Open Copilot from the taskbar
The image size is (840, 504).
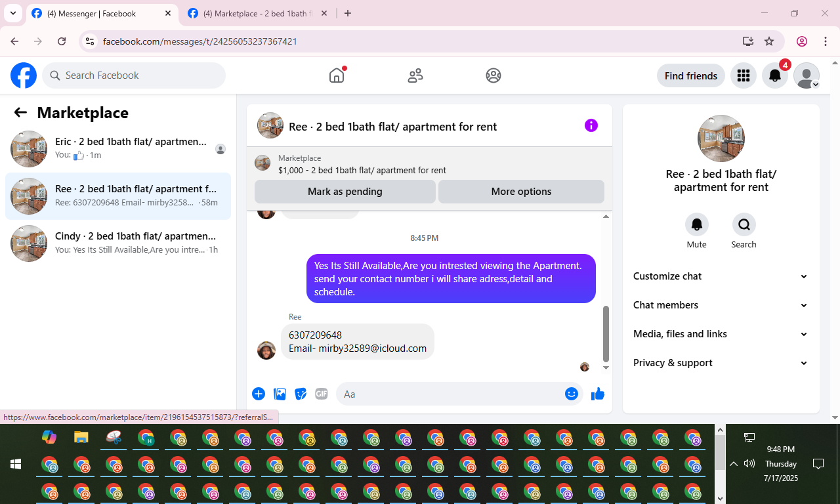(x=49, y=437)
